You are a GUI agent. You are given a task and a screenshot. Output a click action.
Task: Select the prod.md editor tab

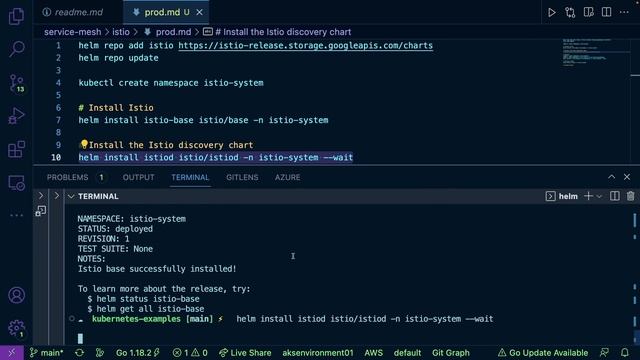coord(166,12)
